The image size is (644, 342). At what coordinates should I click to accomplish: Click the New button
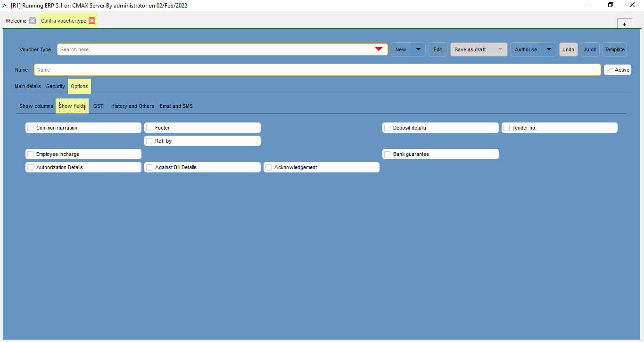click(401, 49)
